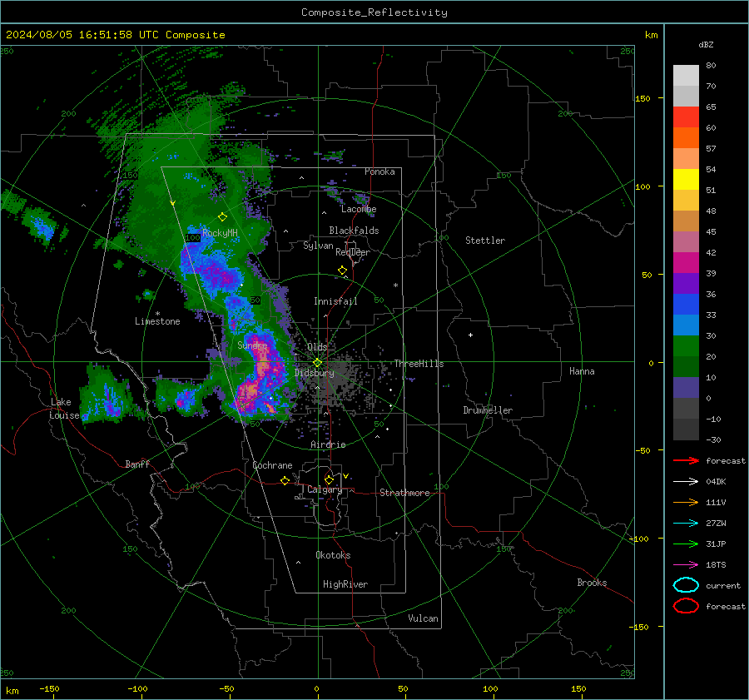This screenshot has height=700, width=749.
Task: Select the magenta 42 dBZ color band
Action: 686,262
